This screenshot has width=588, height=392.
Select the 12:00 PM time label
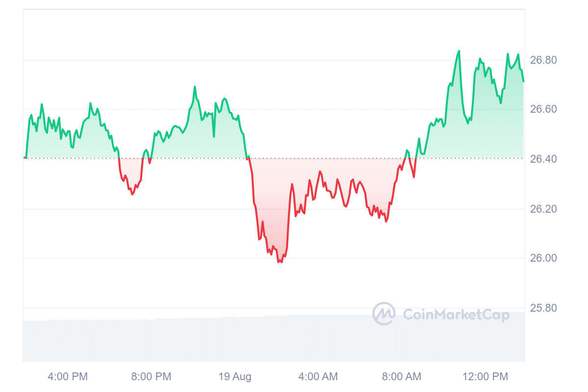click(485, 377)
